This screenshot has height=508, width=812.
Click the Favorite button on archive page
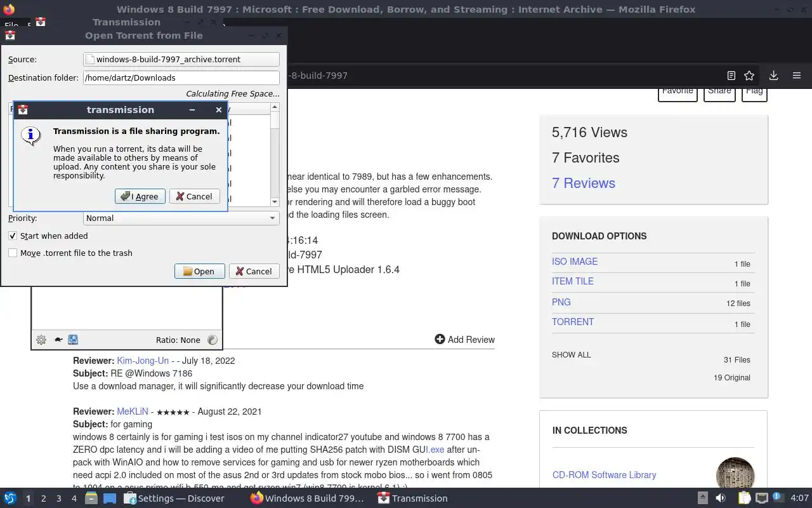(678, 93)
